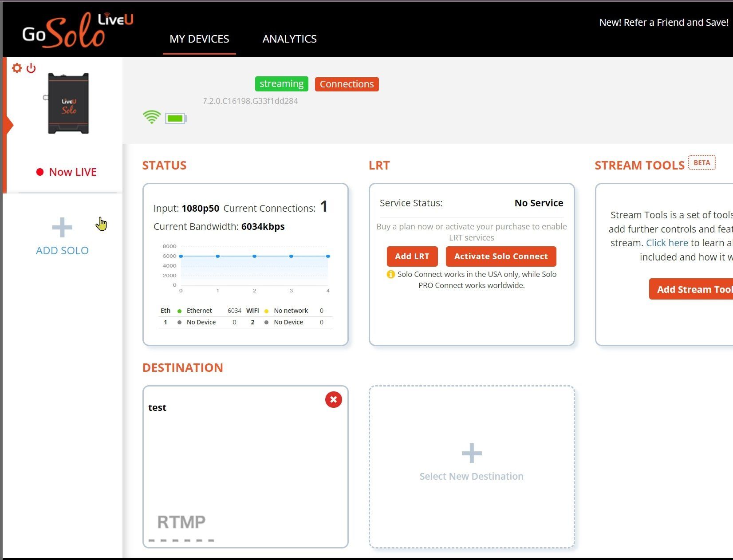Click the ADD SOLO label

(62, 250)
